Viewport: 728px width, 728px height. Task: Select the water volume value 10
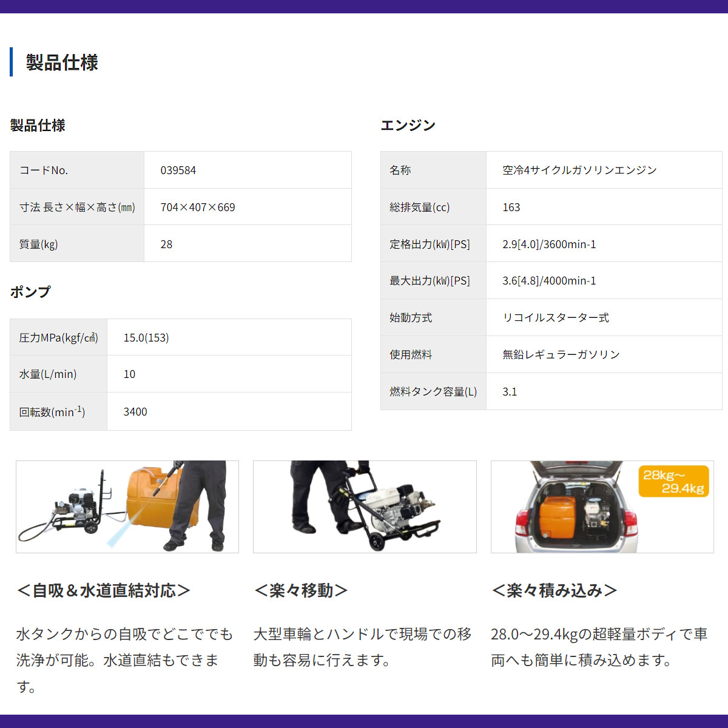point(129,374)
